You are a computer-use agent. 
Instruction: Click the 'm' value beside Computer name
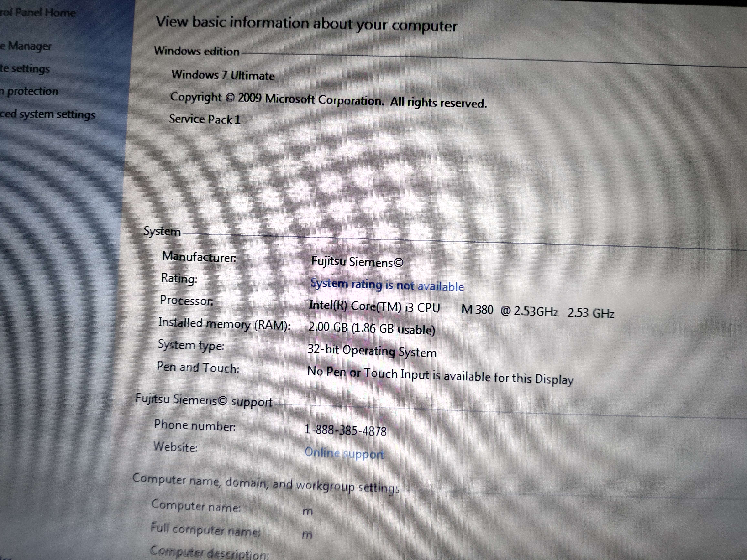307,512
